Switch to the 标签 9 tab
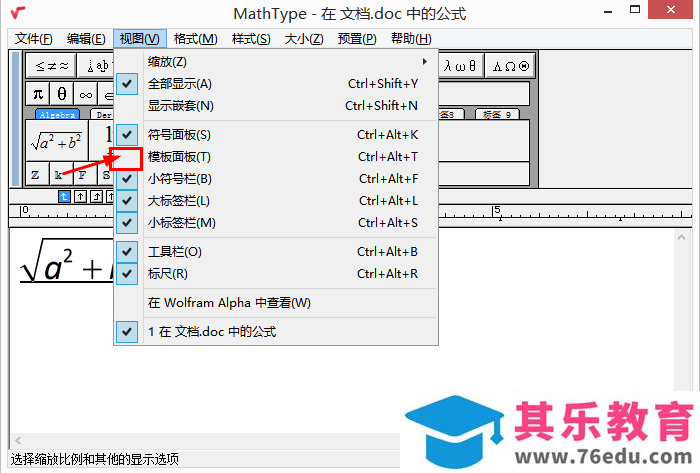The height and width of the screenshot is (473, 700). 497,115
